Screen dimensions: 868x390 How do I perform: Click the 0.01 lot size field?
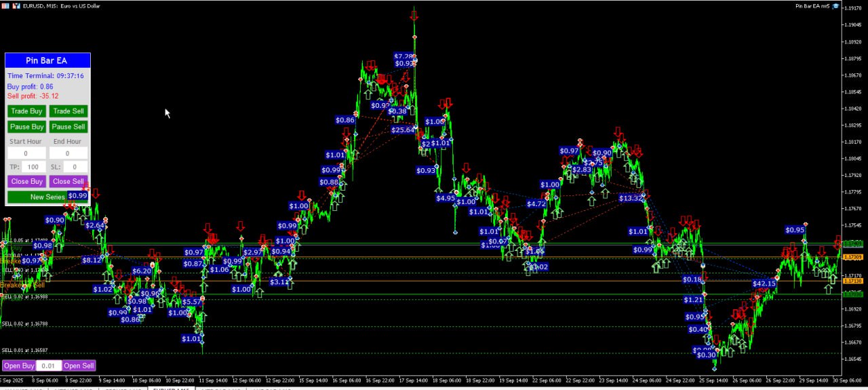(49, 366)
